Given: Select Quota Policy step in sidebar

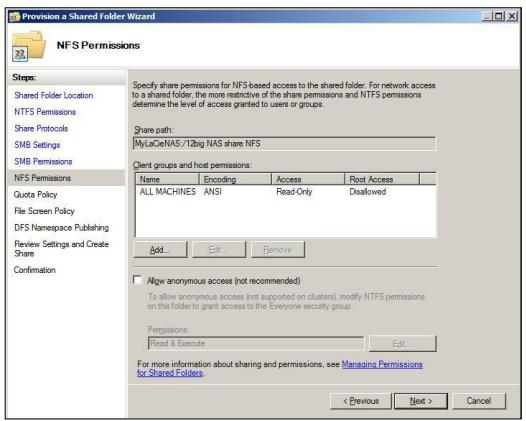Looking at the screenshot, I should point(35,195).
